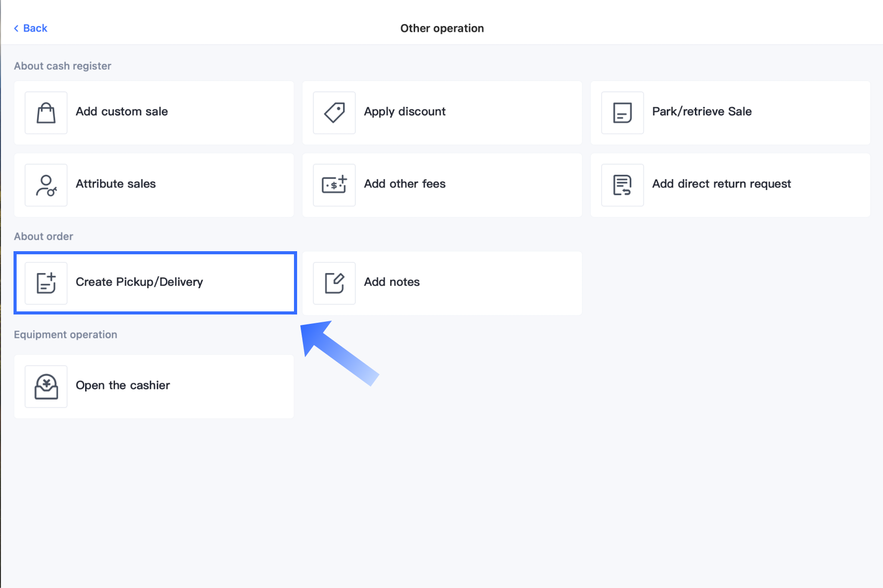This screenshot has height=588, width=883.
Task: Go back using the Back link
Action: pos(35,28)
